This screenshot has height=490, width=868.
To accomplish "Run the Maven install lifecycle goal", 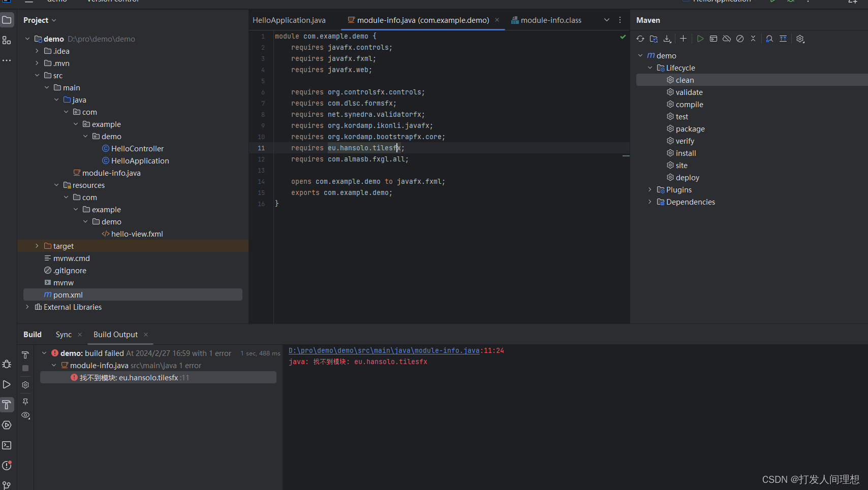I will [685, 153].
